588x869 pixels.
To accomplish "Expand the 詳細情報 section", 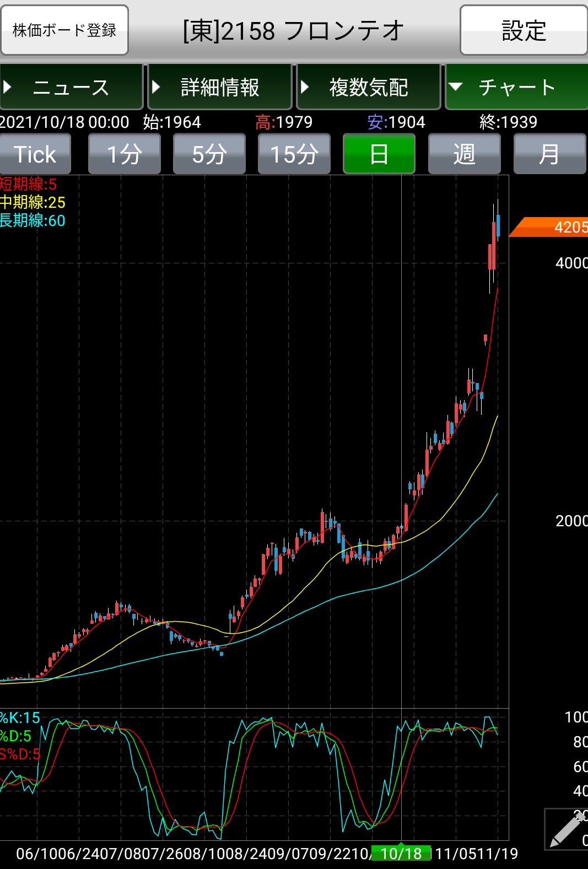I will pos(220,87).
